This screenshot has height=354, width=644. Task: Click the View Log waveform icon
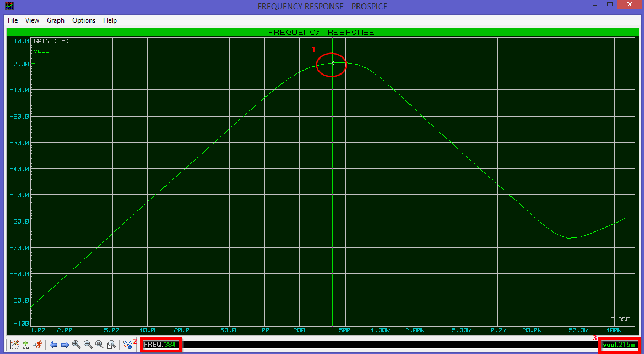(x=126, y=345)
